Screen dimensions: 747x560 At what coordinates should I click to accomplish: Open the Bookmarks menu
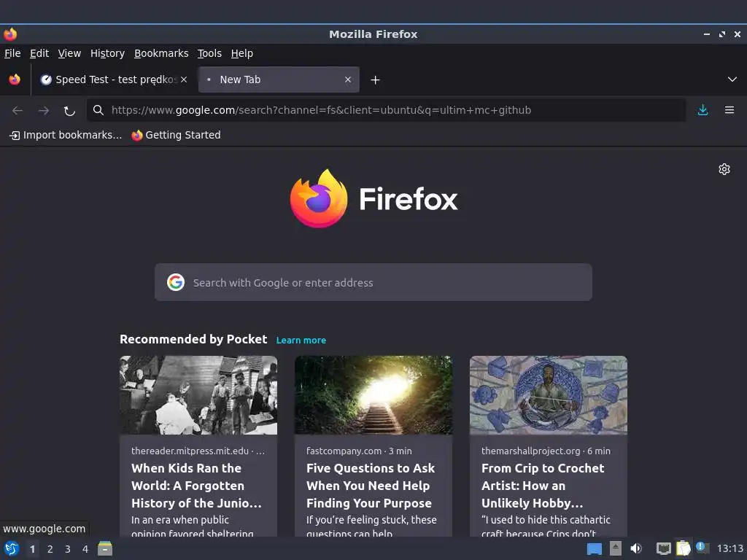pos(161,53)
